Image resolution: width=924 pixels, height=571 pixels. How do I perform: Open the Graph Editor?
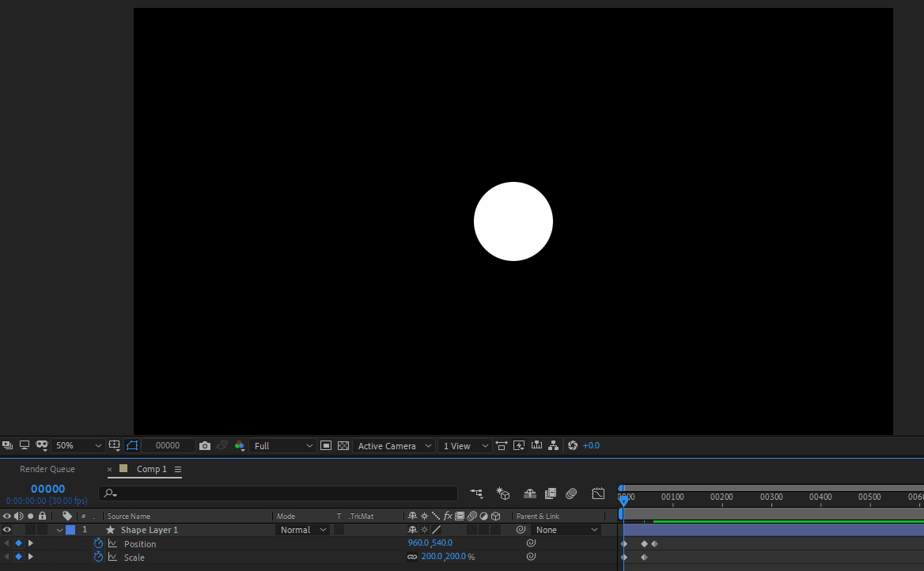pos(598,493)
